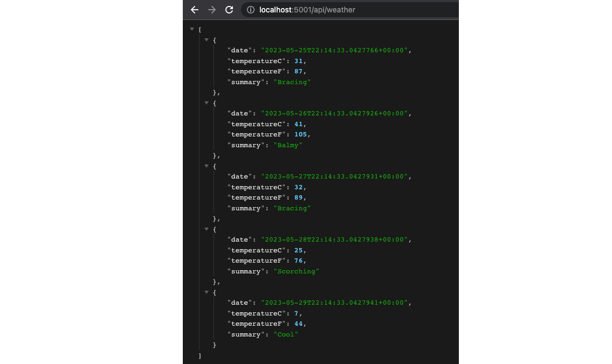Click temperatureF value 87

click(299, 71)
